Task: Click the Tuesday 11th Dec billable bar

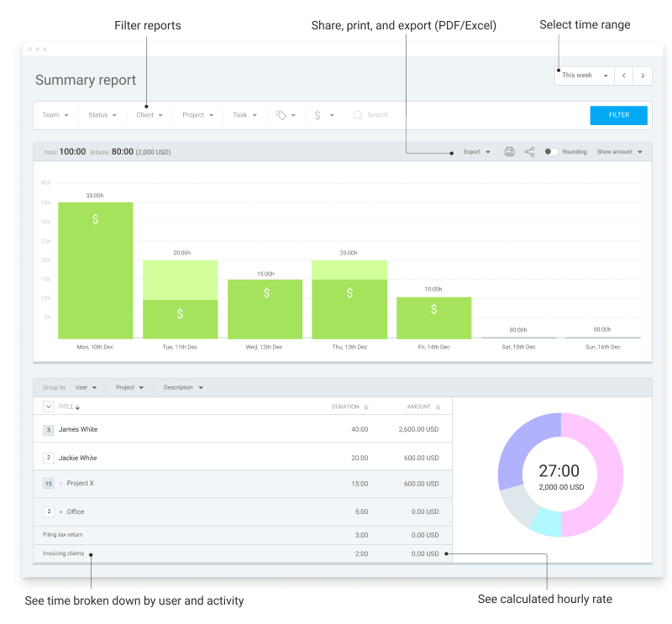Action: [x=180, y=319]
